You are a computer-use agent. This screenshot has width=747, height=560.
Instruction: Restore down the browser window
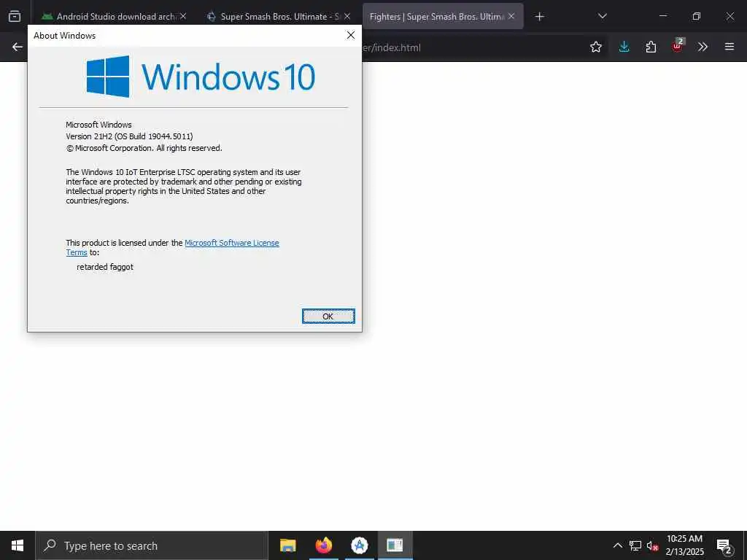[x=697, y=16]
